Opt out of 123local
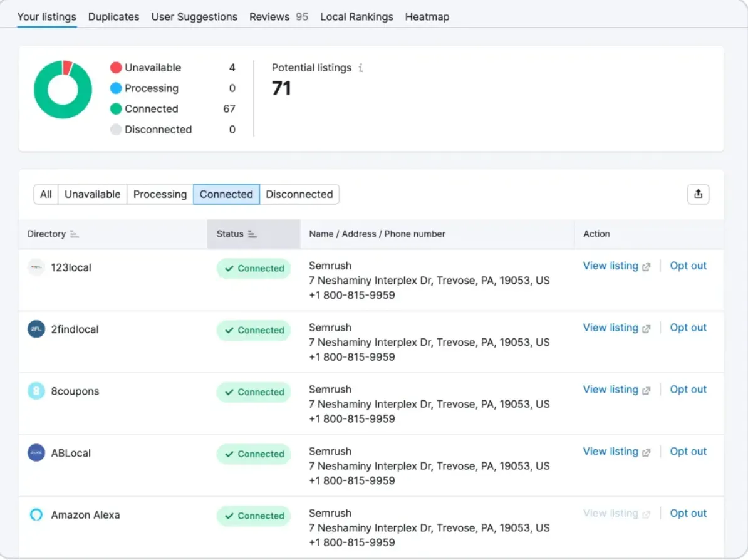This screenshot has width=748, height=560. (688, 266)
